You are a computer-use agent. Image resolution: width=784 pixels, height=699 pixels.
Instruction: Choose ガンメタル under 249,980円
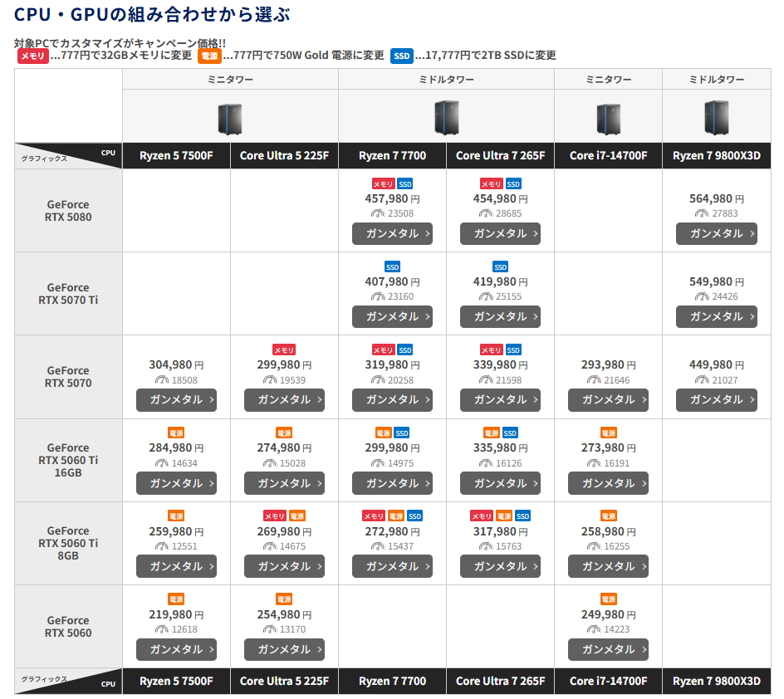(608, 649)
